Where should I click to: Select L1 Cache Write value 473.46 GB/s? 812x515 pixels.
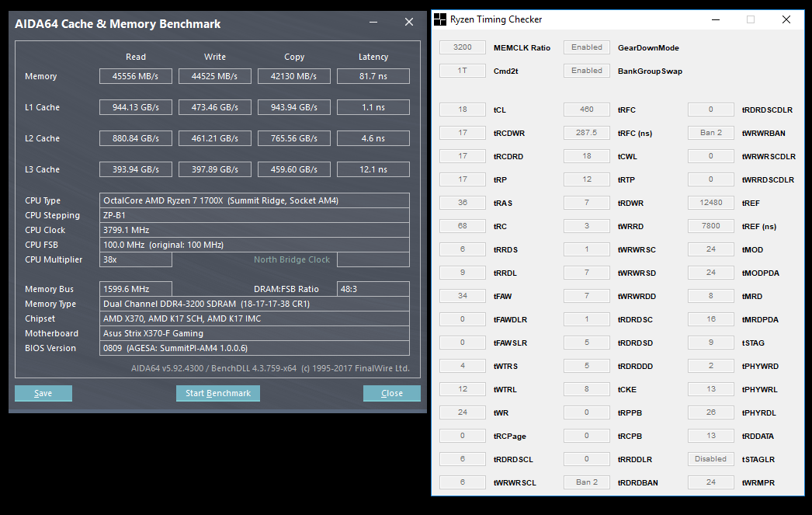[215, 107]
